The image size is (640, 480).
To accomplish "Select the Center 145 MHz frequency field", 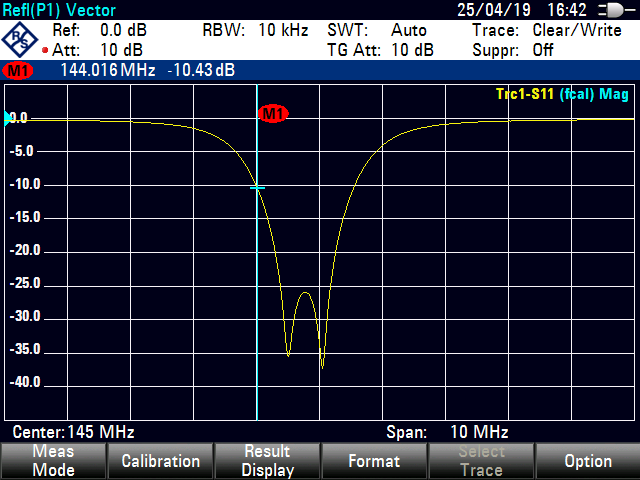I will click(x=73, y=432).
